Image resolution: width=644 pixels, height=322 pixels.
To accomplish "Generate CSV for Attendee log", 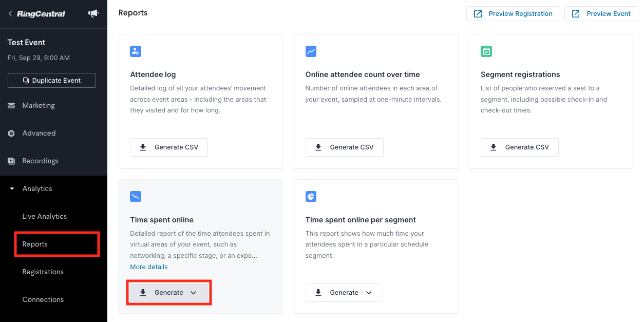I will pyautogui.click(x=169, y=147).
